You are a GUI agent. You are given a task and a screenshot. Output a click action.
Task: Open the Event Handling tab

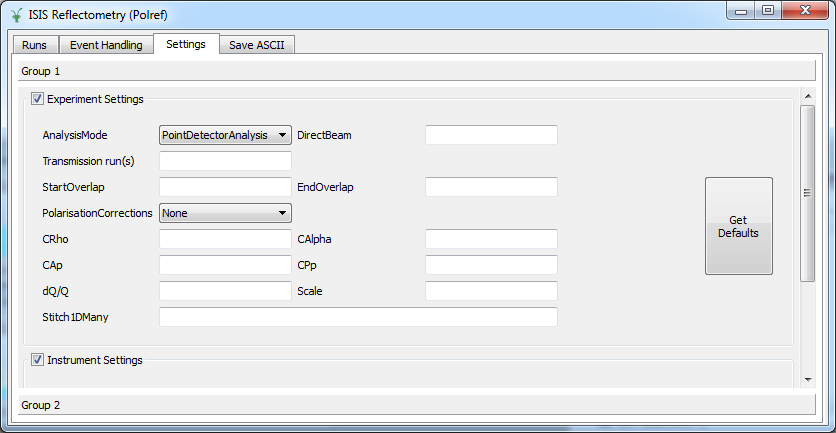106,45
